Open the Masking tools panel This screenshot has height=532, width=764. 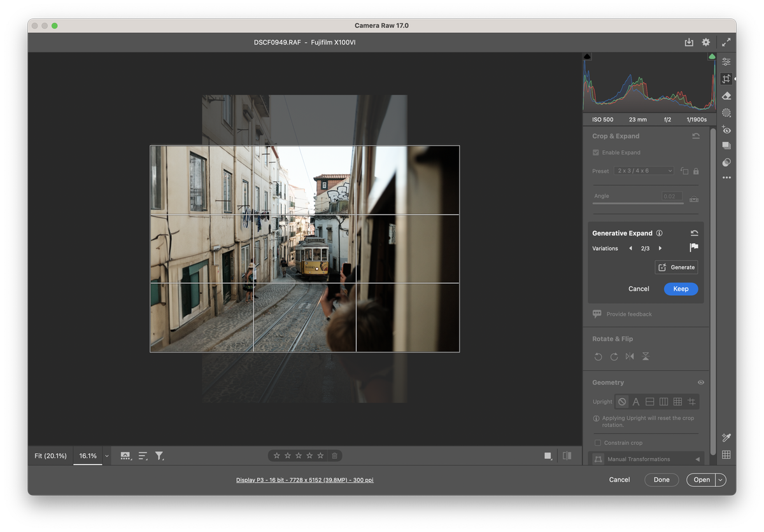(726, 112)
